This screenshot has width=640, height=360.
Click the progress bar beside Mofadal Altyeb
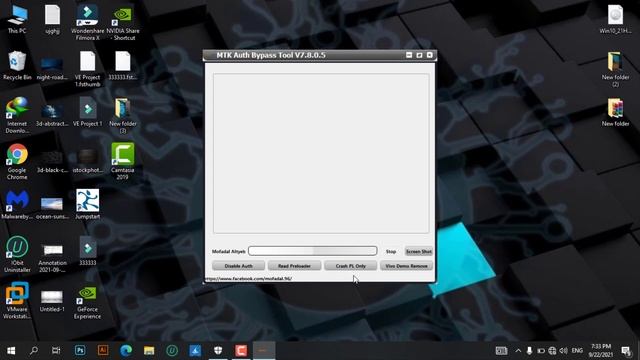[313, 251]
